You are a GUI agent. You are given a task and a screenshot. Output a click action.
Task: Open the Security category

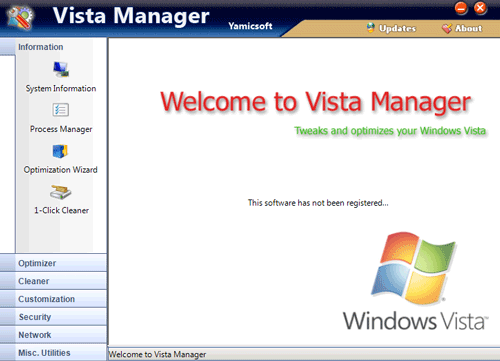pyautogui.click(x=53, y=317)
